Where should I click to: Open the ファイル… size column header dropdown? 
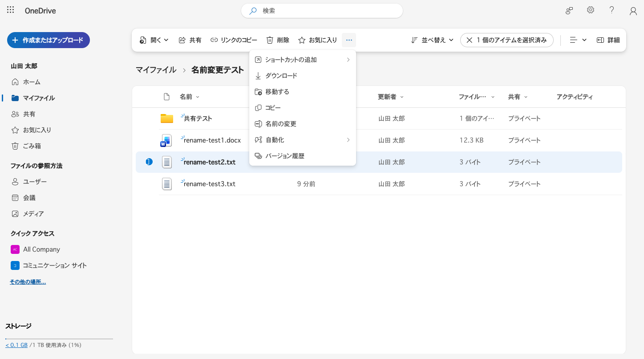tap(477, 97)
